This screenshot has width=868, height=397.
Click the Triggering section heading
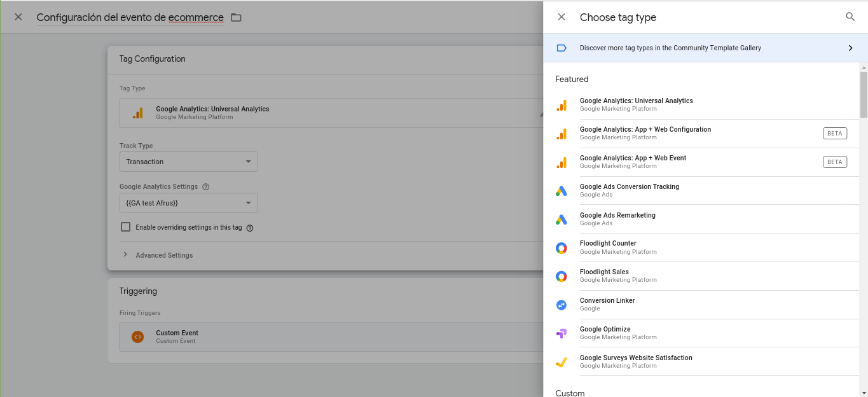click(x=138, y=291)
